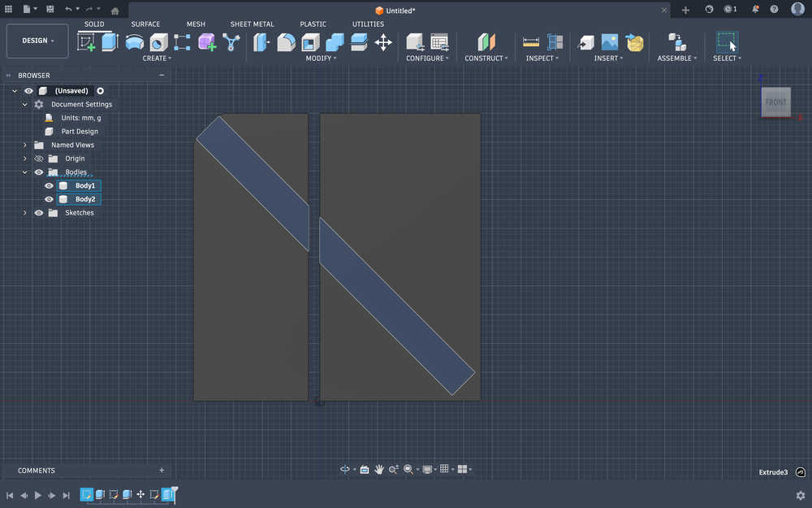
Task: Click the Fillet tool icon
Action: click(286, 42)
